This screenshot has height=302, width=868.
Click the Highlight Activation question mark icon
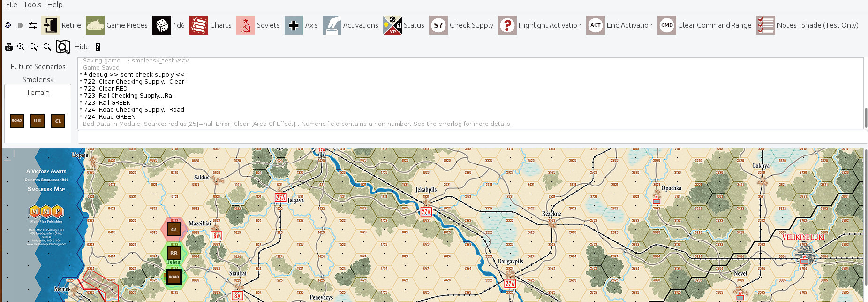click(x=507, y=25)
